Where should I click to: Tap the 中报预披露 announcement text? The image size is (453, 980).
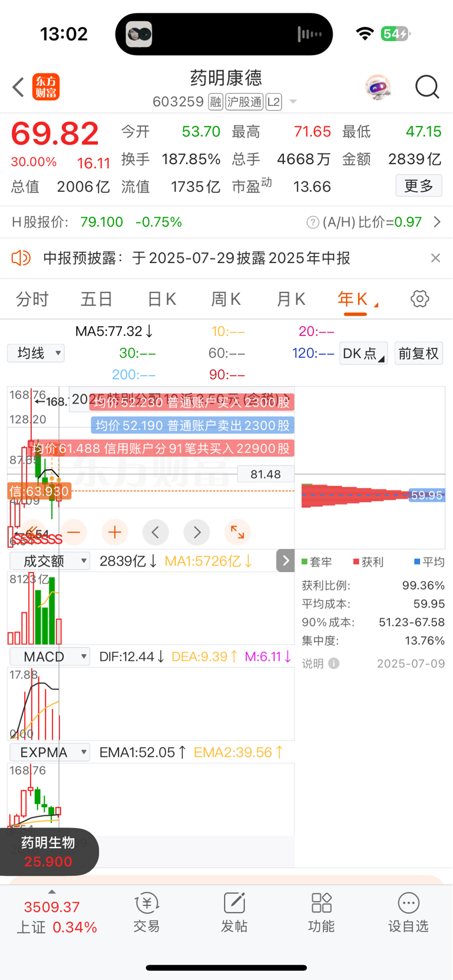point(197,258)
